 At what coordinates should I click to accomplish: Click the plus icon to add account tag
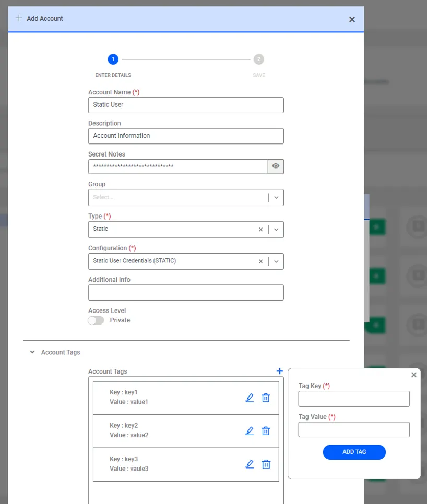pos(280,371)
